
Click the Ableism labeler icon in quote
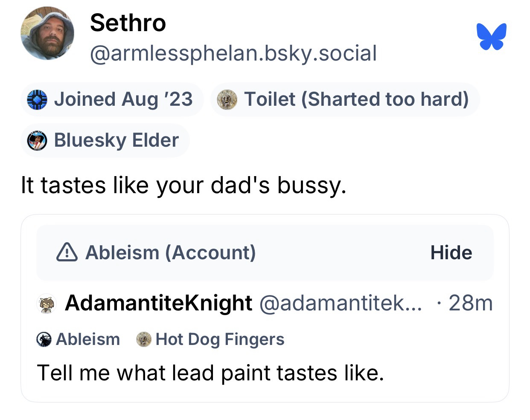click(44, 339)
